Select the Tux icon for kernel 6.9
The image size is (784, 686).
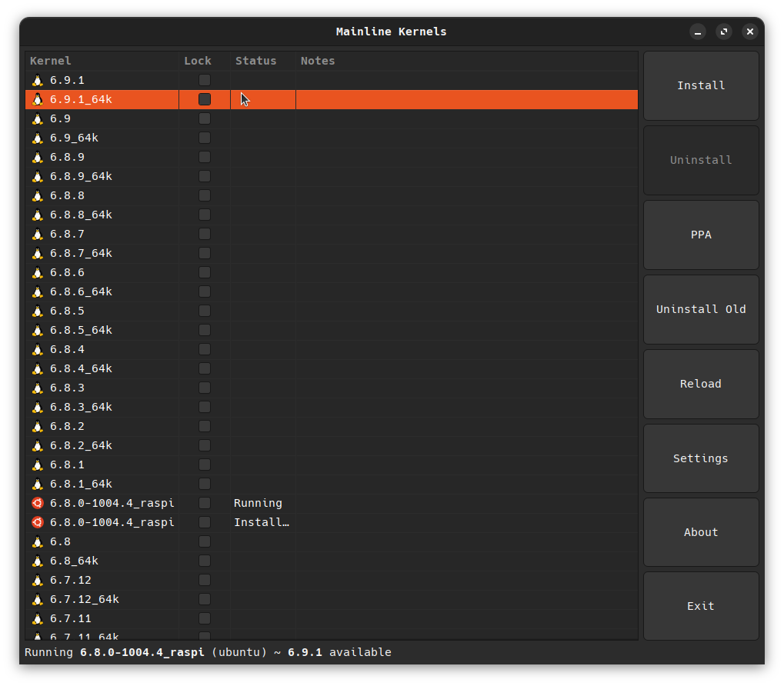coord(38,118)
